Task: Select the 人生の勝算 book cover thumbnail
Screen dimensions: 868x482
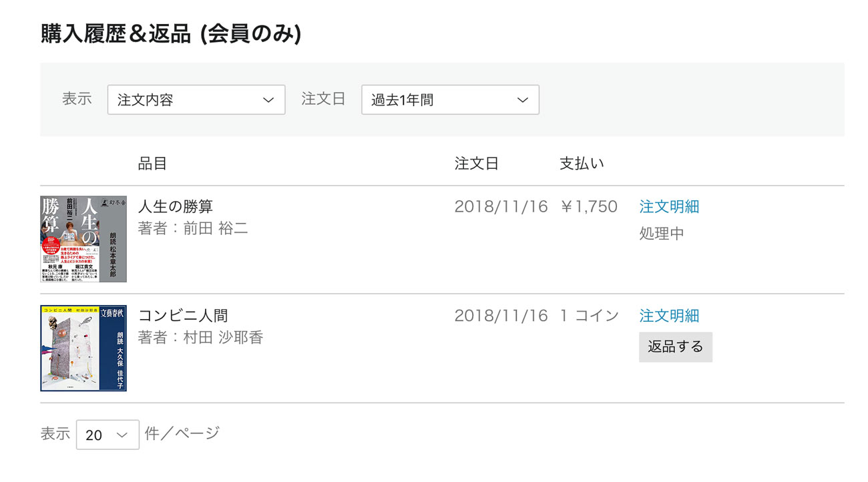Action: pyautogui.click(x=83, y=239)
